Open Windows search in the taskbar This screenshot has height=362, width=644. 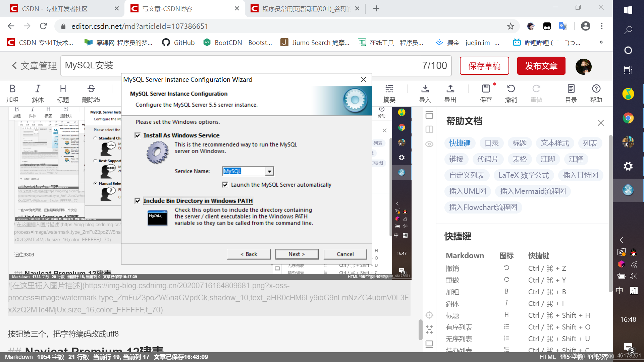(628, 30)
